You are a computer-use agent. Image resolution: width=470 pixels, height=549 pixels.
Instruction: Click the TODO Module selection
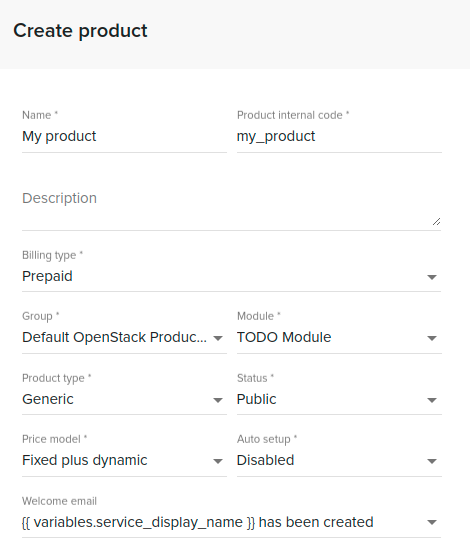click(x=284, y=338)
